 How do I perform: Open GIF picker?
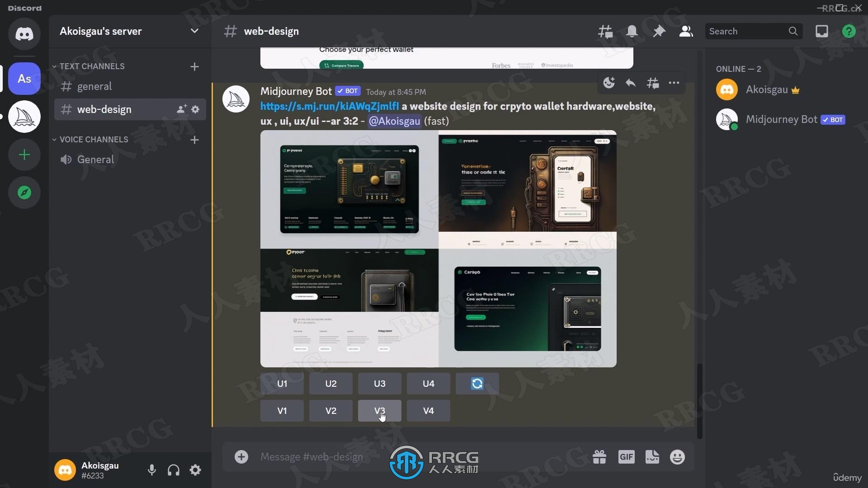(x=626, y=457)
